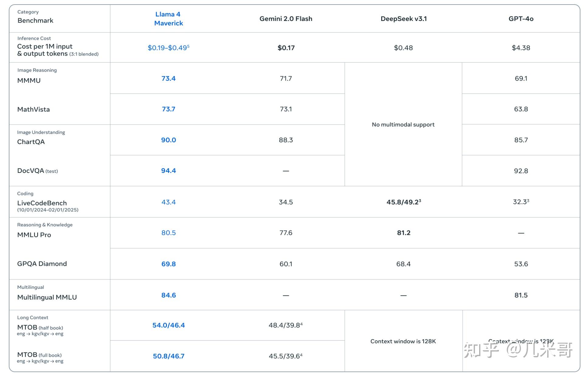Click the DeepSeek v3.1 column header
588x374 pixels.
(x=403, y=19)
